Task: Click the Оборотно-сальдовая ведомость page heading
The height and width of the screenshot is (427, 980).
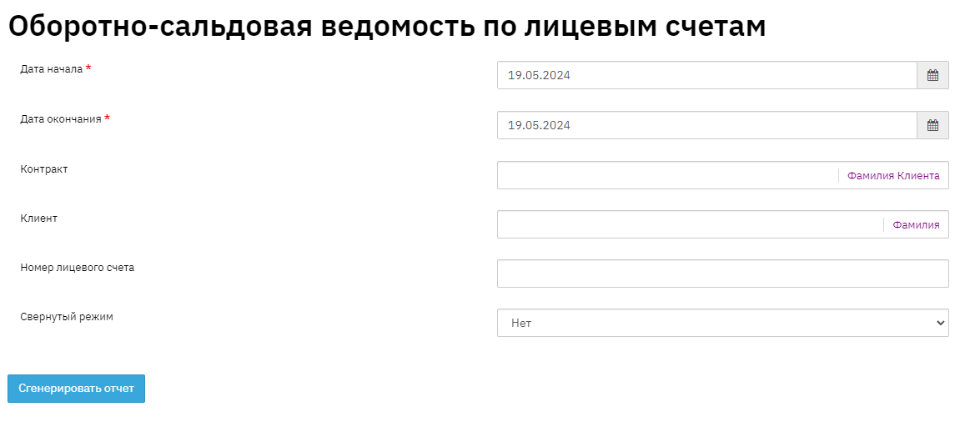Action: tap(387, 27)
